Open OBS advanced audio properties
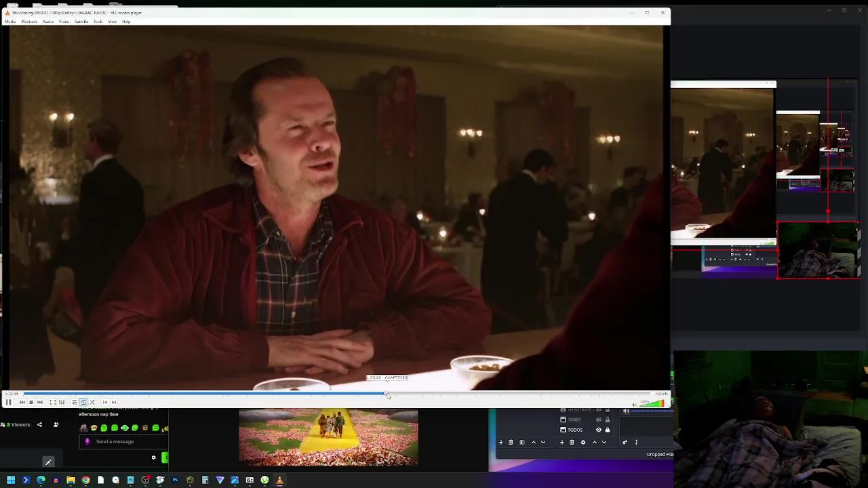 pyautogui.click(x=625, y=442)
